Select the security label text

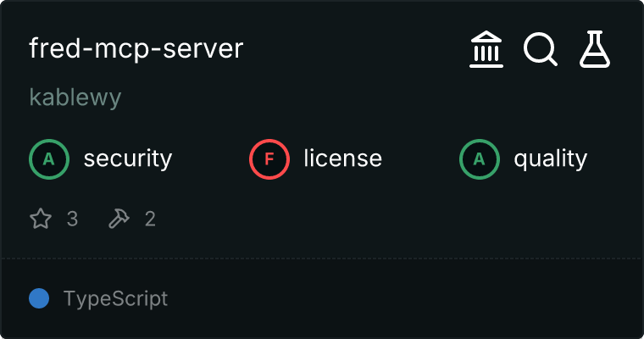[127, 158]
